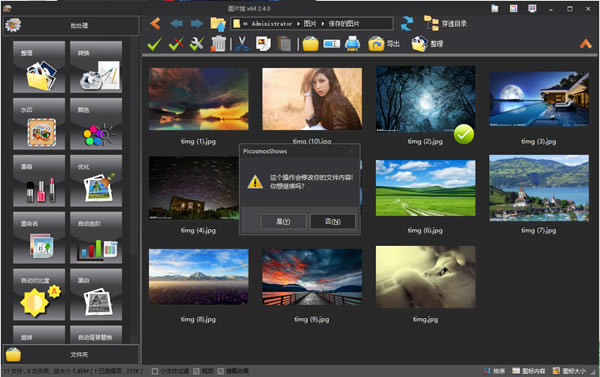Select the lakeside town thumbnail timg (7).jpg

click(539, 188)
